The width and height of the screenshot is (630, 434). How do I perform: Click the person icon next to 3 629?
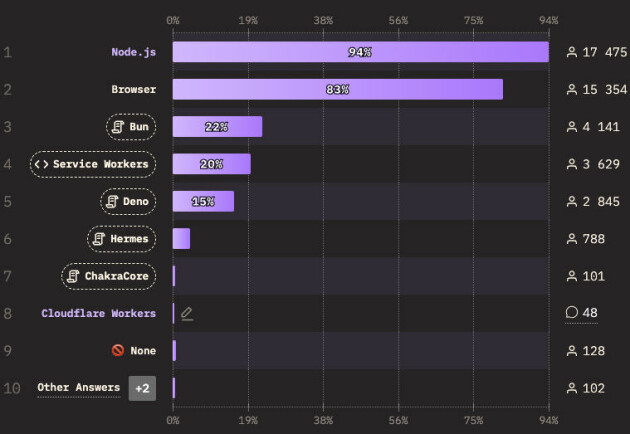572,164
